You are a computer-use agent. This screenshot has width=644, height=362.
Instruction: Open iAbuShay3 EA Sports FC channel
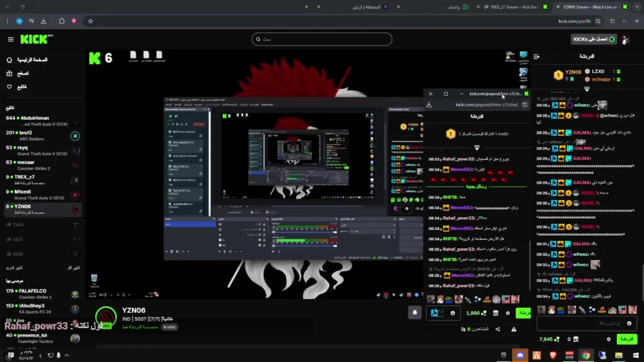pos(42,308)
